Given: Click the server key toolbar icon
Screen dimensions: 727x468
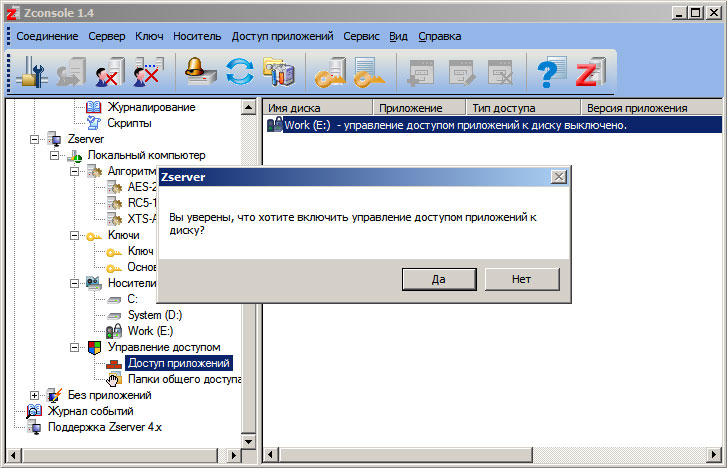Looking at the screenshot, I should [x=331, y=72].
